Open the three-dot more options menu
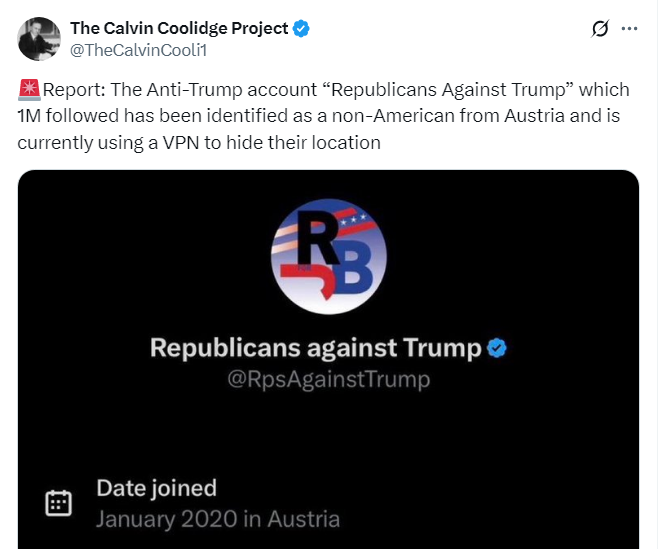Viewport: 659px width, 549px height. (x=629, y=29)
